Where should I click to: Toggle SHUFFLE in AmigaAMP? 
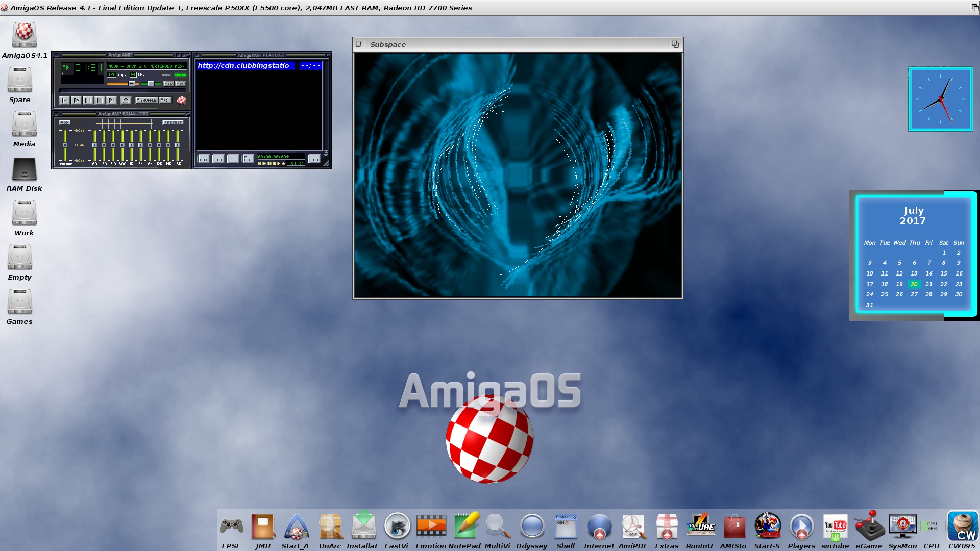[146, 100]
